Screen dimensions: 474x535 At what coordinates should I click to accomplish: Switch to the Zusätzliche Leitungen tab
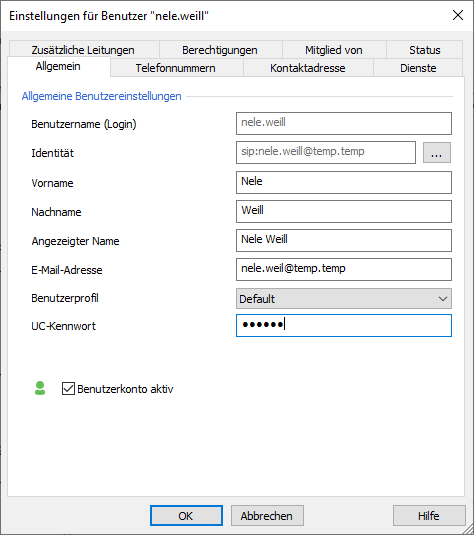click(84, 50)
